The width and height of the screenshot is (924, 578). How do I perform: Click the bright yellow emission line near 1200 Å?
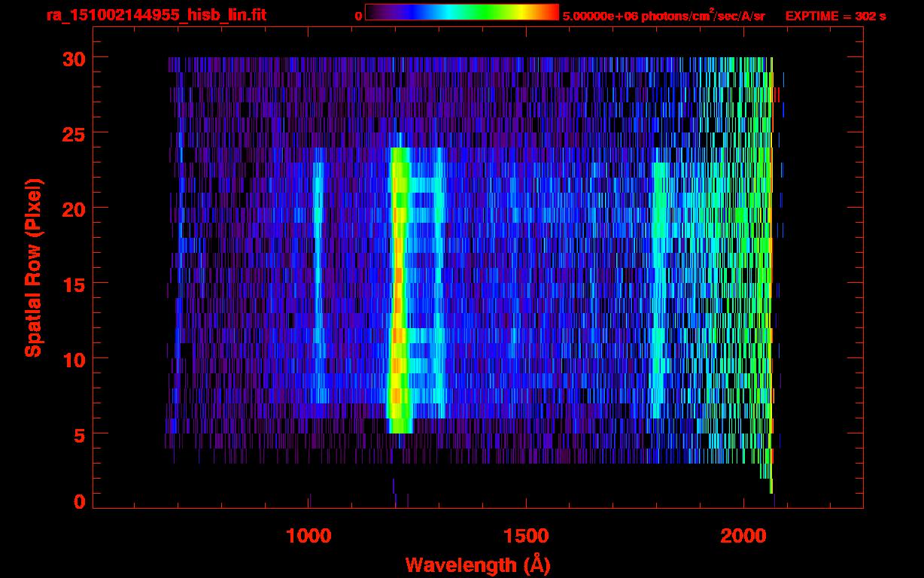[x=398, y=290]
